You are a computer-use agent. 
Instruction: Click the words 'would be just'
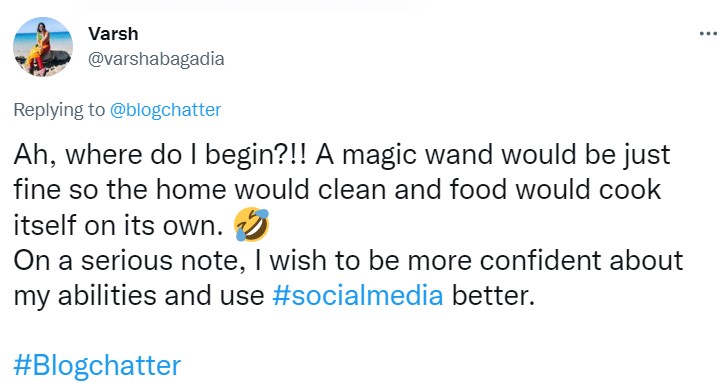point(586,154)
